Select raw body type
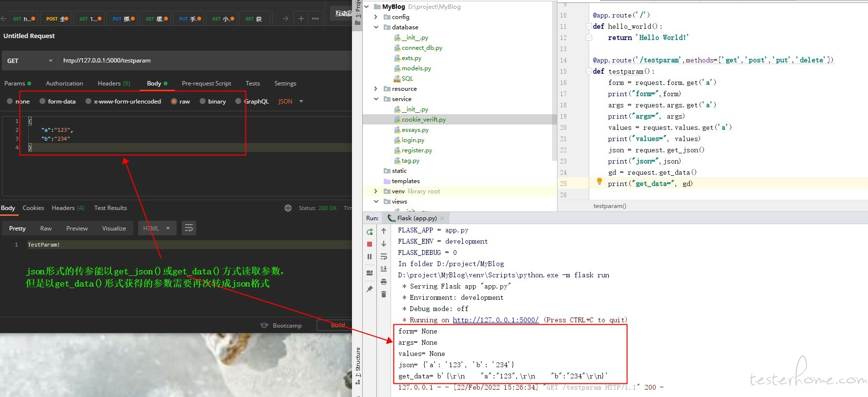 181,102
